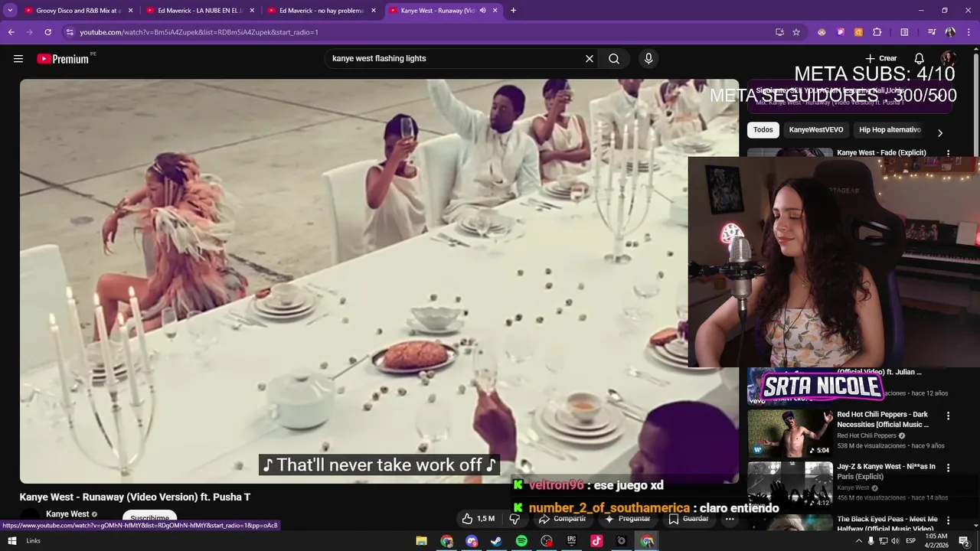Clear the search text with the X icon
Screen dimensions: 980x551
tap(590, 59)
